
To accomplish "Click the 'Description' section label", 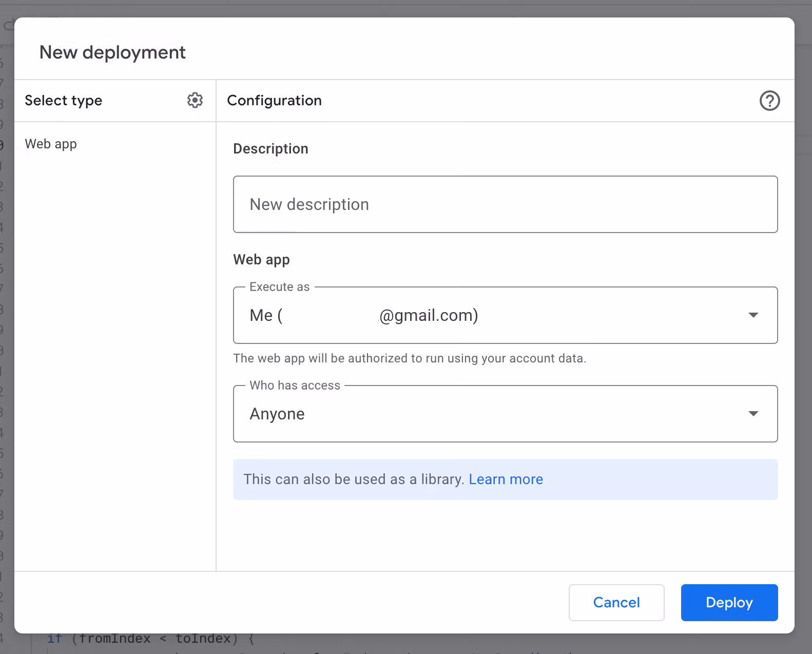I will (271, 149).
